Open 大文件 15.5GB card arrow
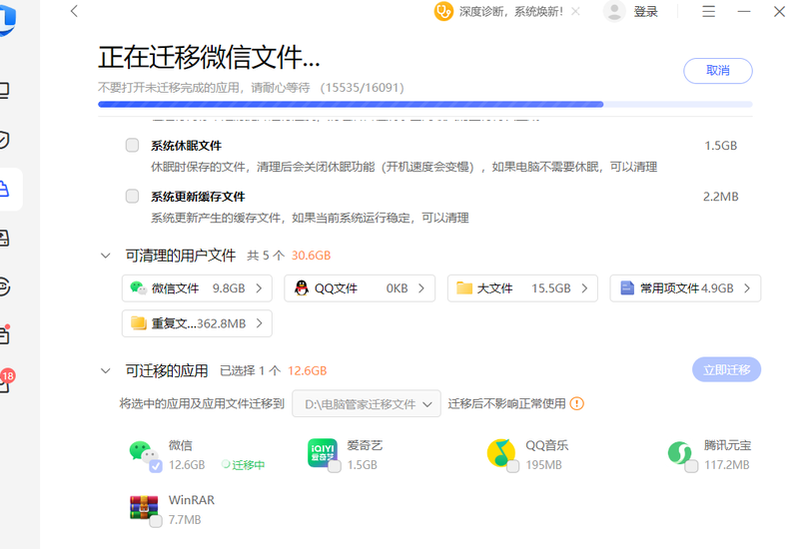Screen dimensions: 799x549 pos(584,289)
